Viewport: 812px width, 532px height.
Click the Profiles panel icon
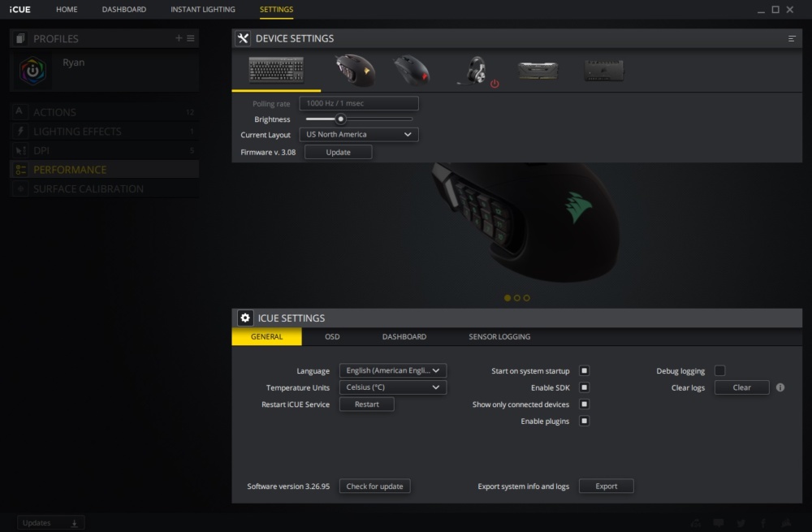(20, 38)
